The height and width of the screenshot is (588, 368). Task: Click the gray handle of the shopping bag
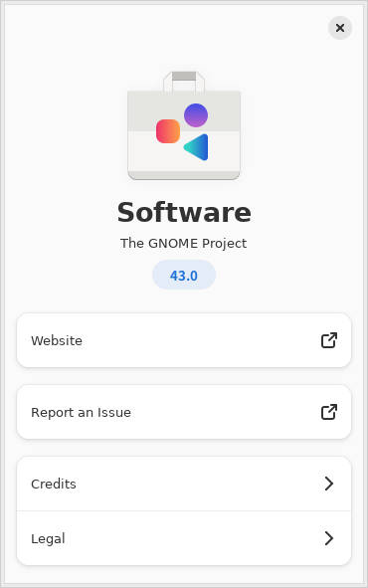184,77
